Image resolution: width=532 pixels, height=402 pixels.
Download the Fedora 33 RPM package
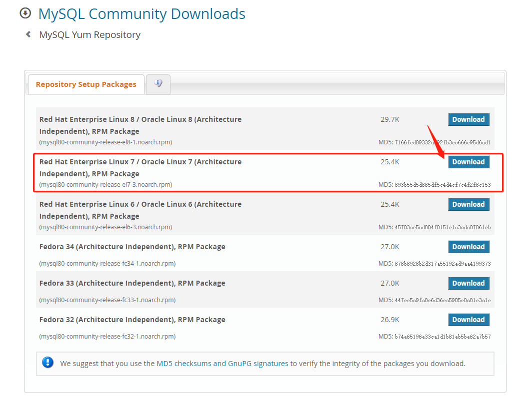point(468,283)
